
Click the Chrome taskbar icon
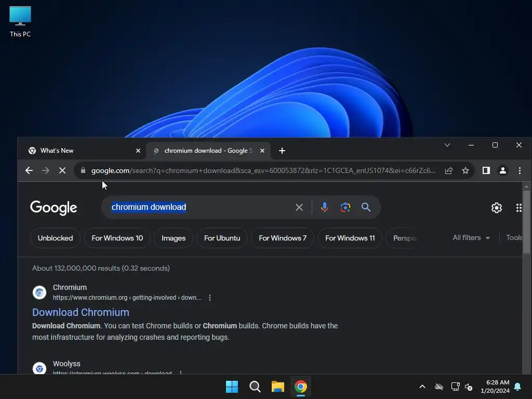pos(301,387)
